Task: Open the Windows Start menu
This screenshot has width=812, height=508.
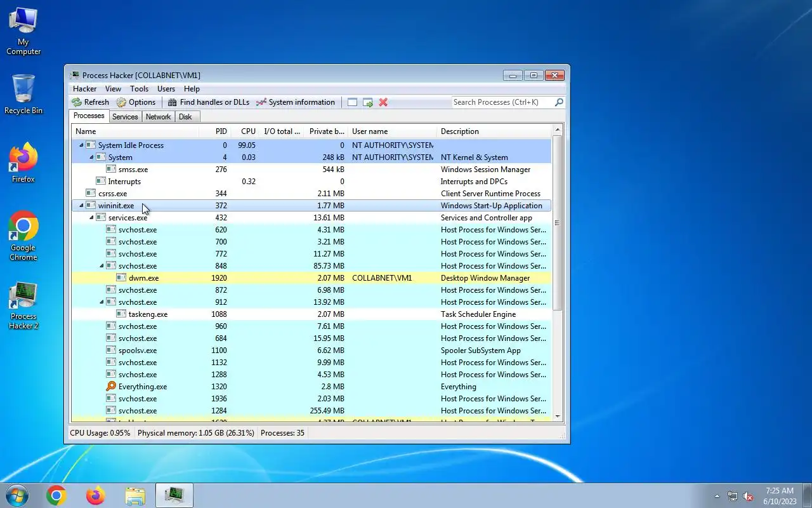Action: coord(16,495)
